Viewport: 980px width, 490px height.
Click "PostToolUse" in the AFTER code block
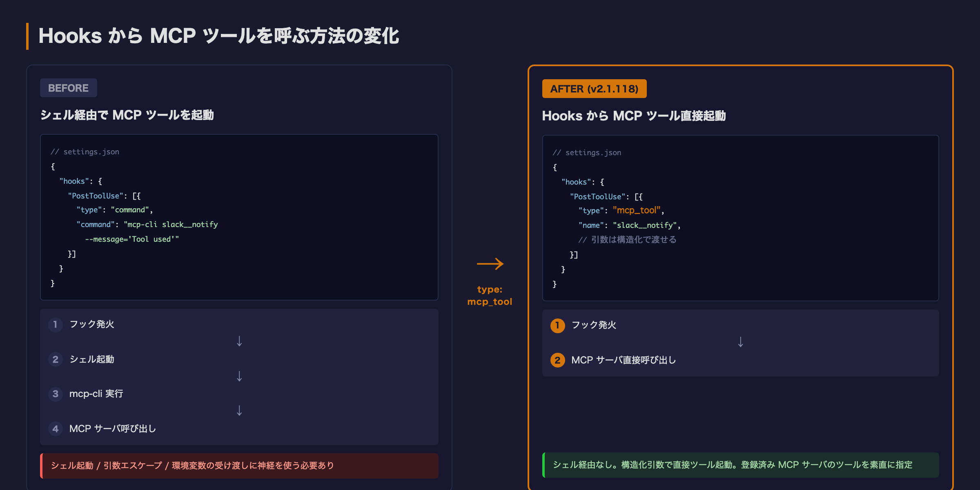597,197
